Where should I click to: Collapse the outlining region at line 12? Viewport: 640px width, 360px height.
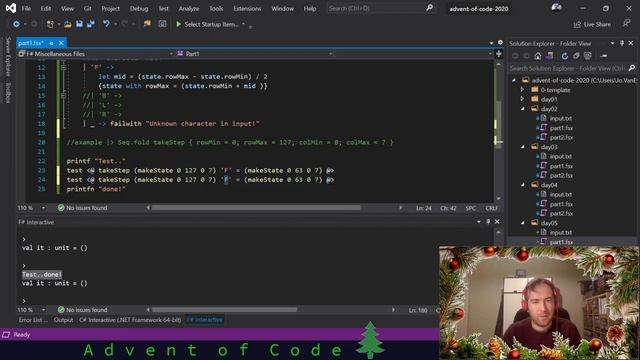(x=63, y=68)
